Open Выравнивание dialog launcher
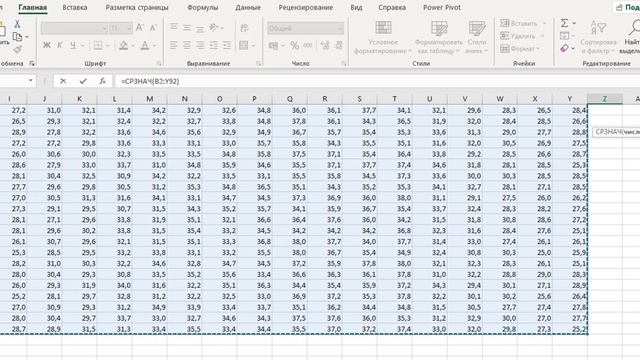The width and height of the screenshot is (640, 360). point(258,63)
